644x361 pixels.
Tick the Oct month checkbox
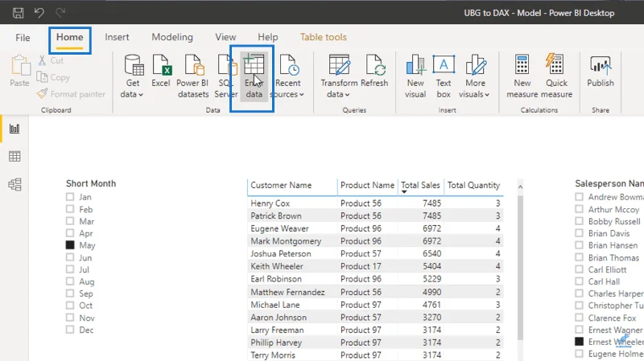(x=70, y=306)
